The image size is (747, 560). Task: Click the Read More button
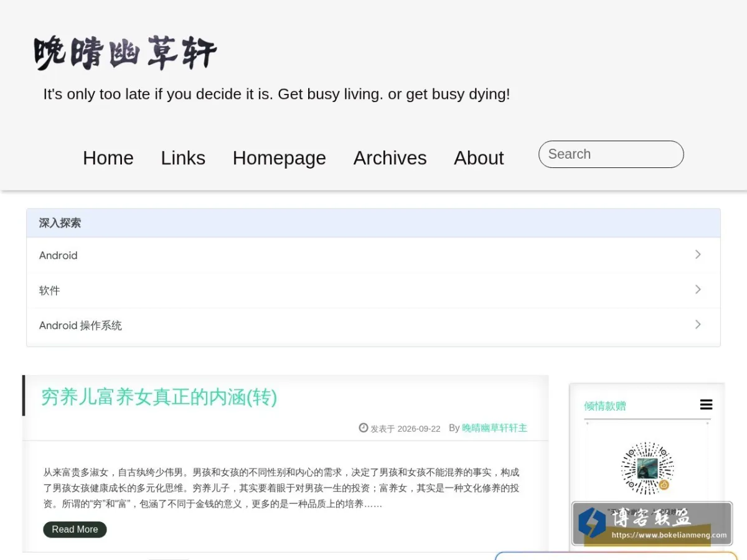pos(75,530)
